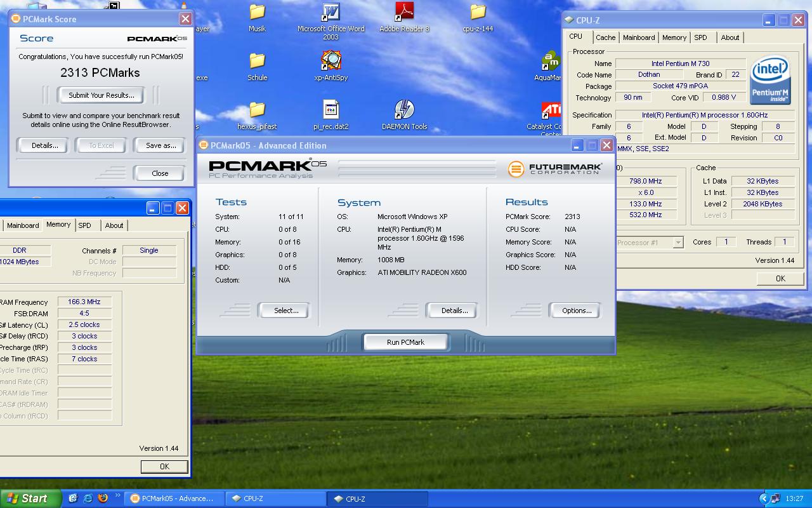
Task: Open pi_rec.dat2 file icon
Action: 331,116
